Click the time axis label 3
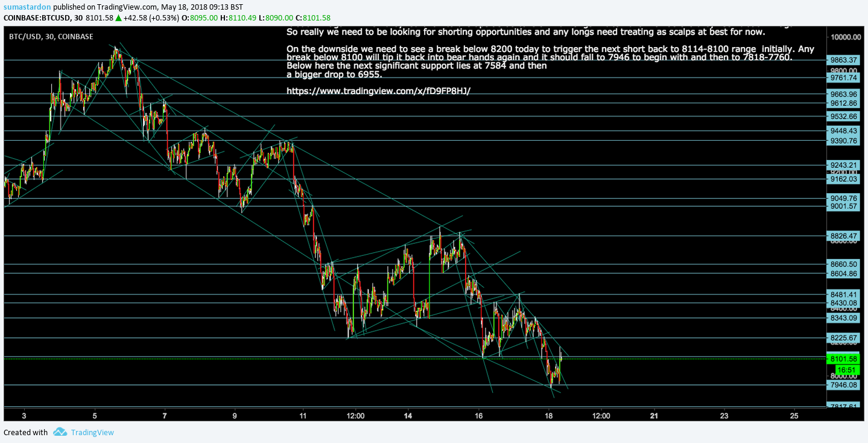This screenshot has height=443, width=868. (24, 416)
